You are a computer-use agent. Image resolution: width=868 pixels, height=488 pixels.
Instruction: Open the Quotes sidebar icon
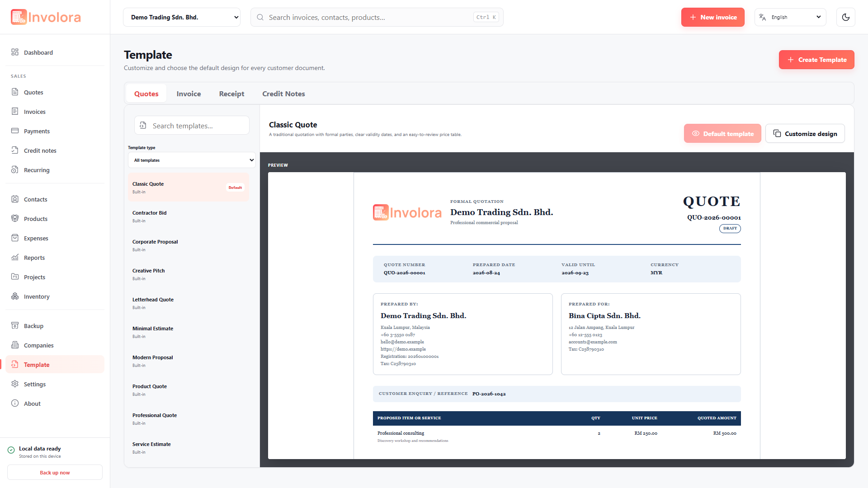coord(15,92)
